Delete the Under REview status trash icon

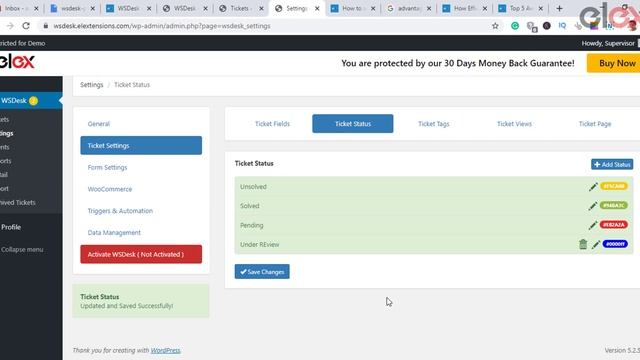point(583,244)
